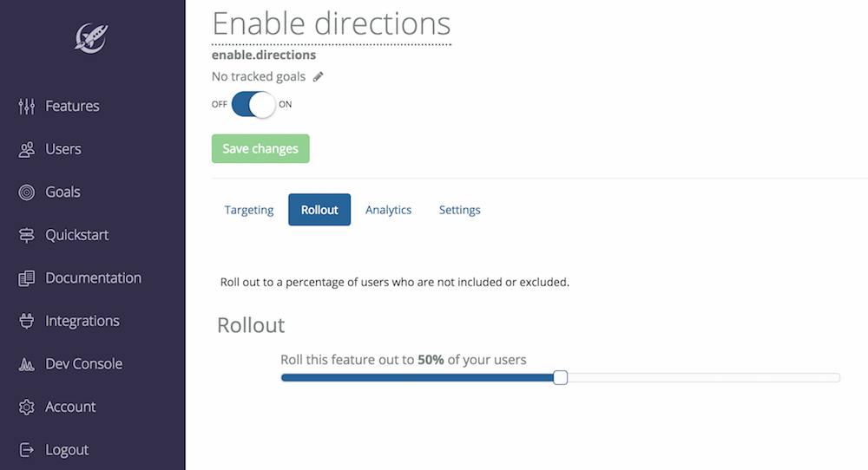Select the Rollout tab

(319, 210)
